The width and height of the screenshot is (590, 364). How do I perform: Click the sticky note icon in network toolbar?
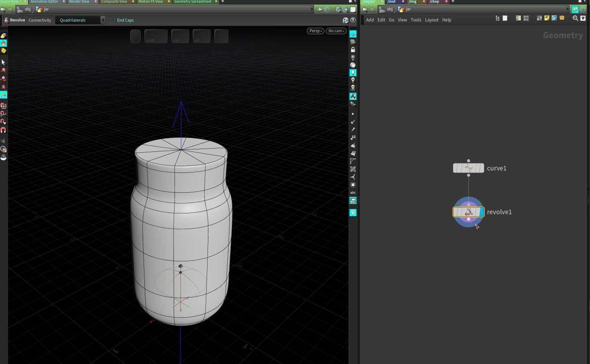547,18
